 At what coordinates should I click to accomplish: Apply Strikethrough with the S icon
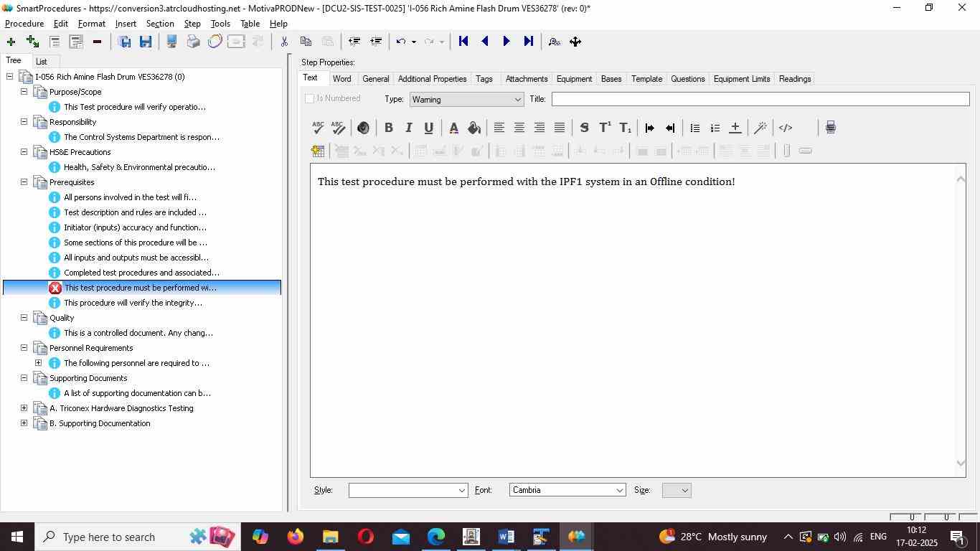pyautogui.click(x=584, y=128)
